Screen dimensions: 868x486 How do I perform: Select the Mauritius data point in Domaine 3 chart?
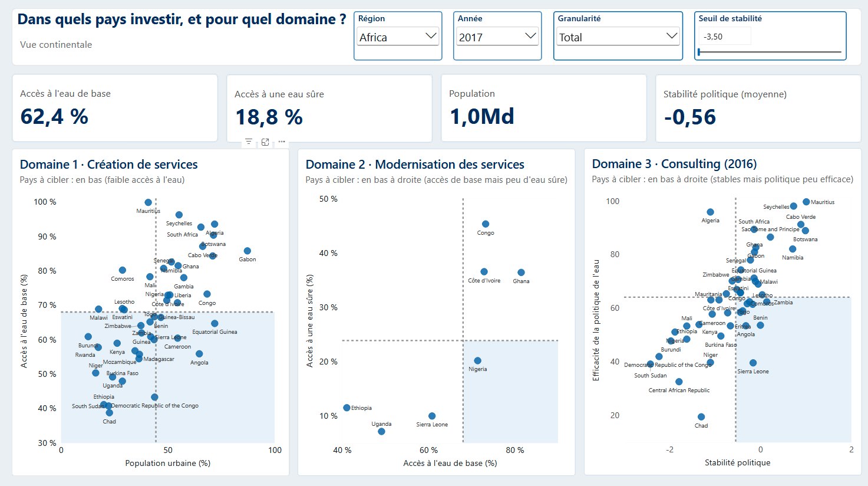point(806,202)
